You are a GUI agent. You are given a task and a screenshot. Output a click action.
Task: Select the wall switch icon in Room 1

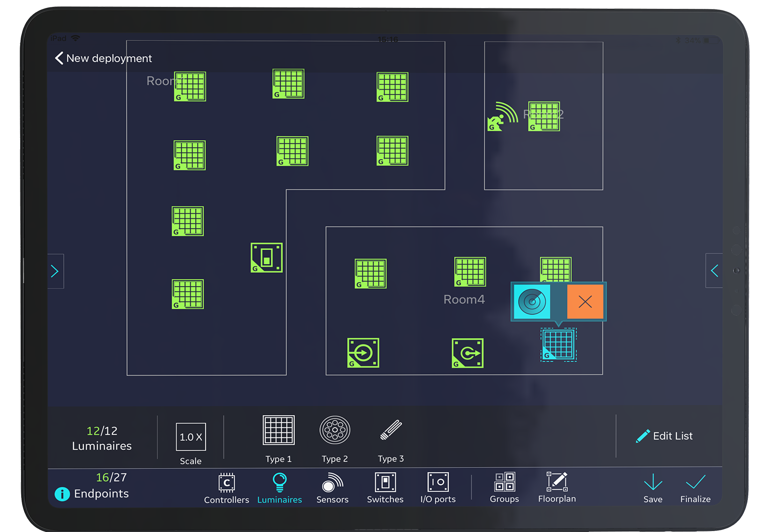pos(267,258)
